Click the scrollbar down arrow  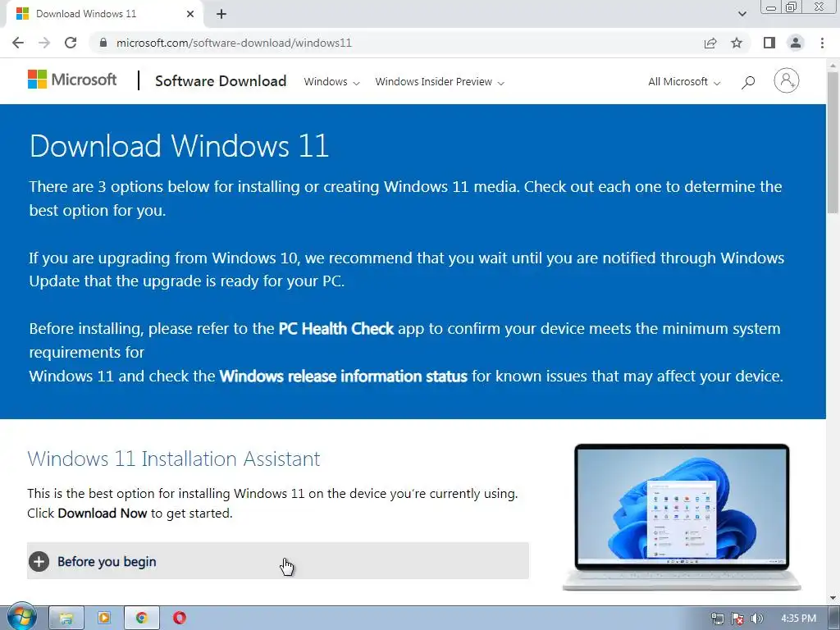833,598
